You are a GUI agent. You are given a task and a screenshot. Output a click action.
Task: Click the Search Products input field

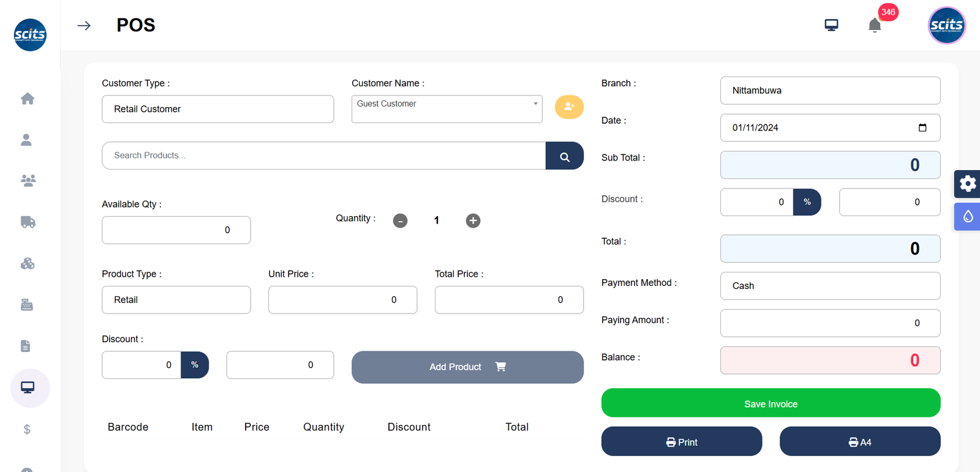pyautogui.click(x=323, y=155)
